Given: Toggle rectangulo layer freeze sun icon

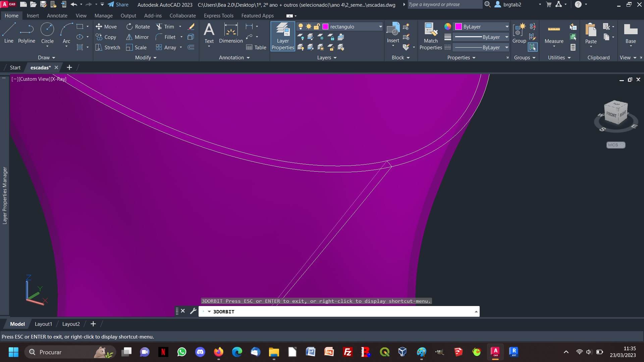Looking at the screenshot, I should point(309,26).
